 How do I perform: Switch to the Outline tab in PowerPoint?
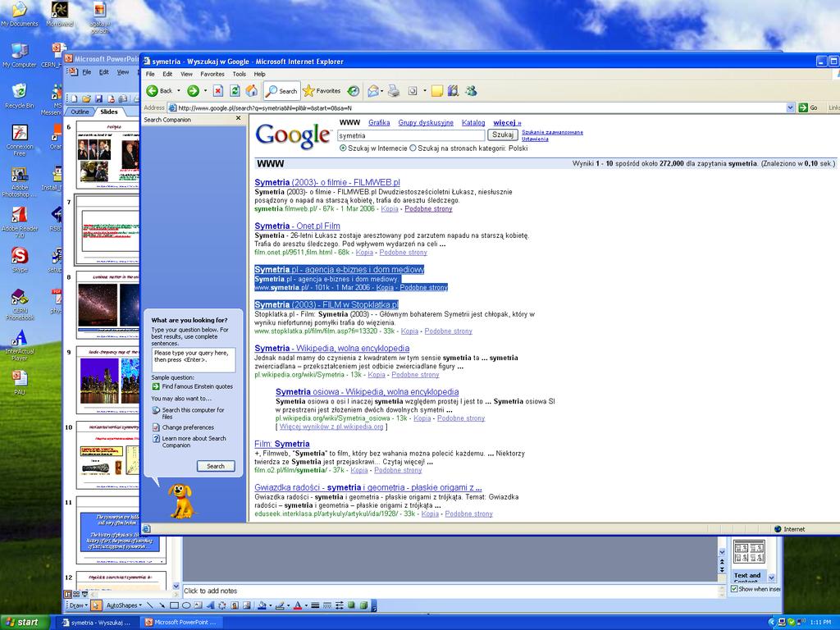80,112
